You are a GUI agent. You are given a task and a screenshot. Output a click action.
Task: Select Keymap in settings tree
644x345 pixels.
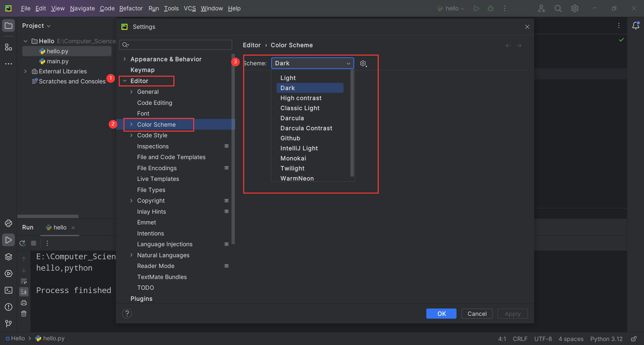[x=143, y=70]
